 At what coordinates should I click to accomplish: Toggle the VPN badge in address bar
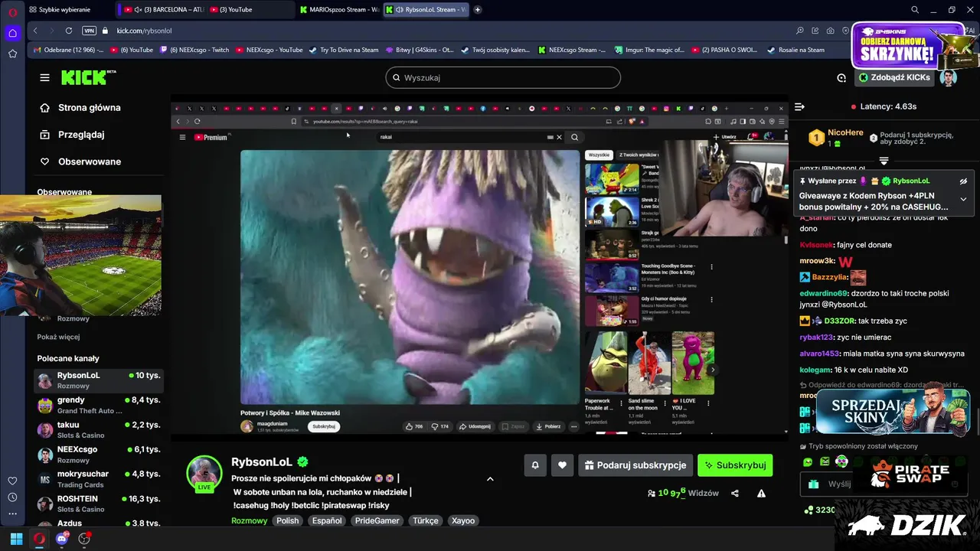pos(89,31)
